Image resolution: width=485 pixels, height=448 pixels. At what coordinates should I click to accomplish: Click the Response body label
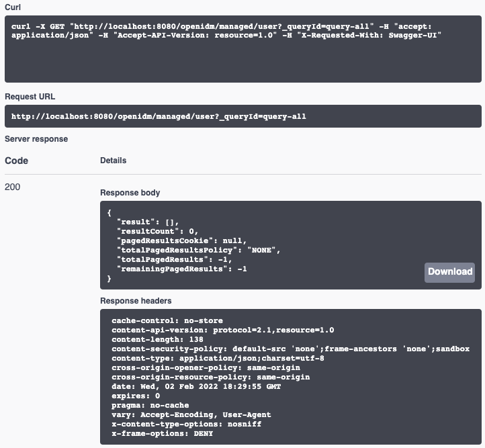point(130,193)
